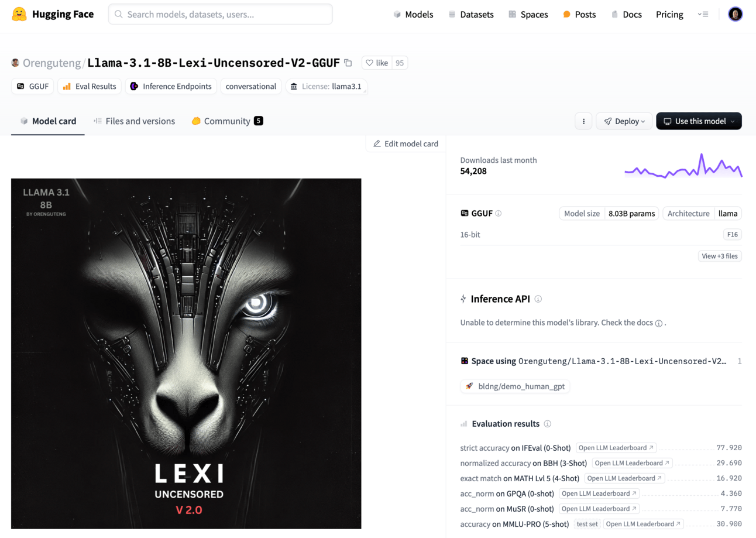Open the three-dot more options menu
The width and height of the screenshot is (756, 538).
coord(583,121)
